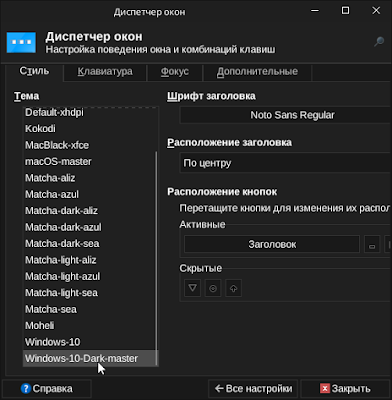Switch to the Клавиатура tab

click(x=105, y=72)
